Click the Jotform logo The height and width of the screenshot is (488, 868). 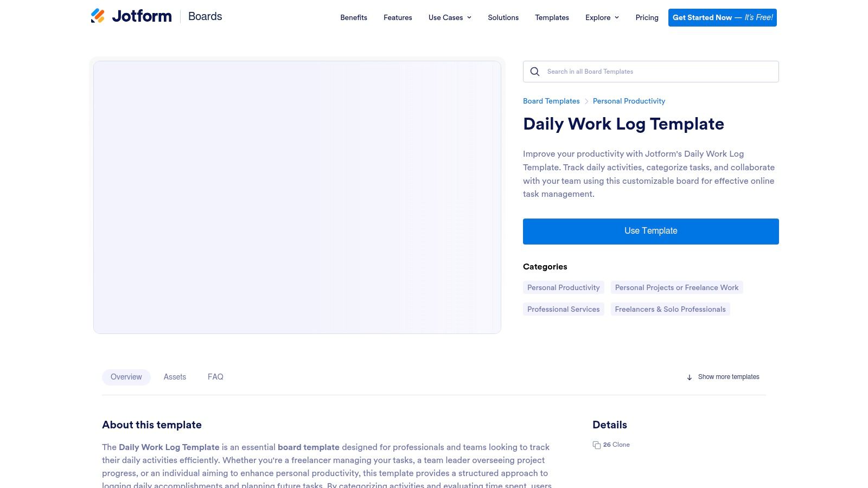click(x=130, y=16)
